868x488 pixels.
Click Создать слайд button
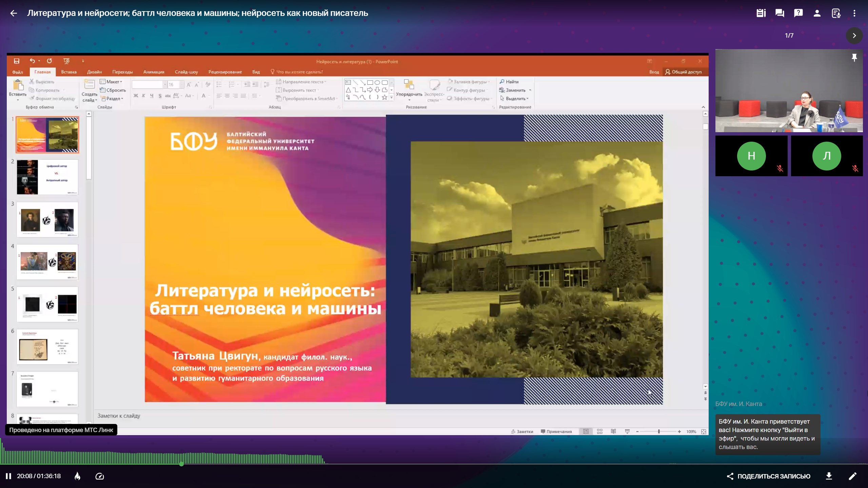coord(90,90)
